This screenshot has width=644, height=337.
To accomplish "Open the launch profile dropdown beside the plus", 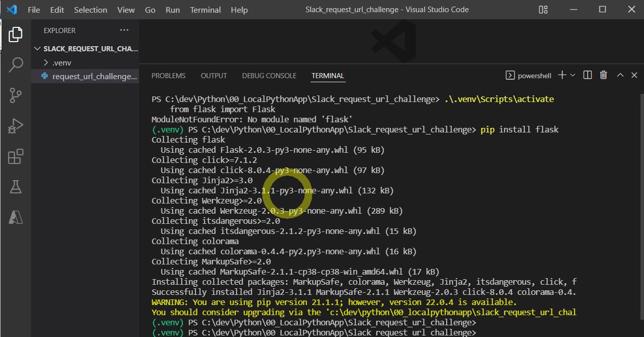I will click(x=573, y=75).
